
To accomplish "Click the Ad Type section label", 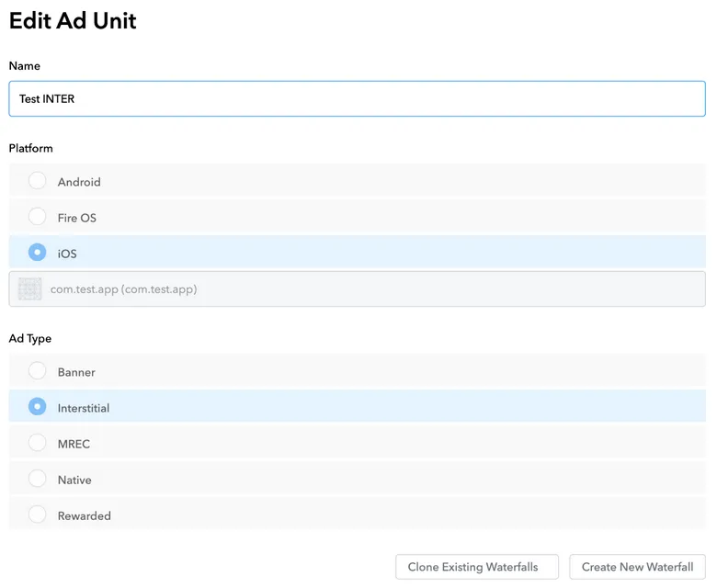I will pyautogui.click(x=30, y=338).
